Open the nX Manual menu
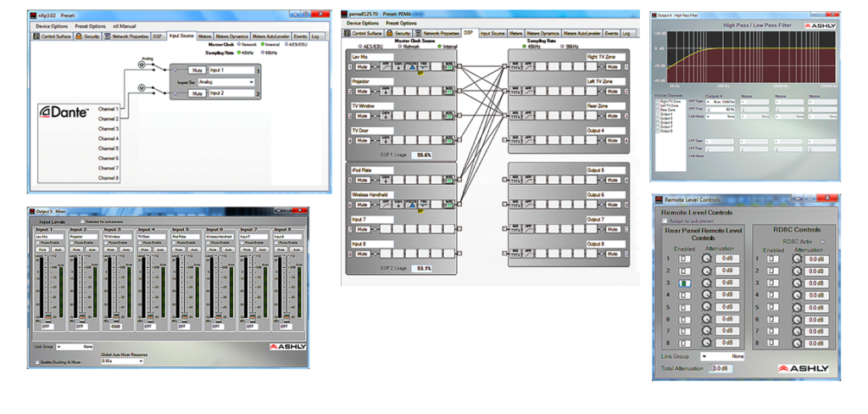This screenshot has height=414, width=868. (x=125, y=26)
